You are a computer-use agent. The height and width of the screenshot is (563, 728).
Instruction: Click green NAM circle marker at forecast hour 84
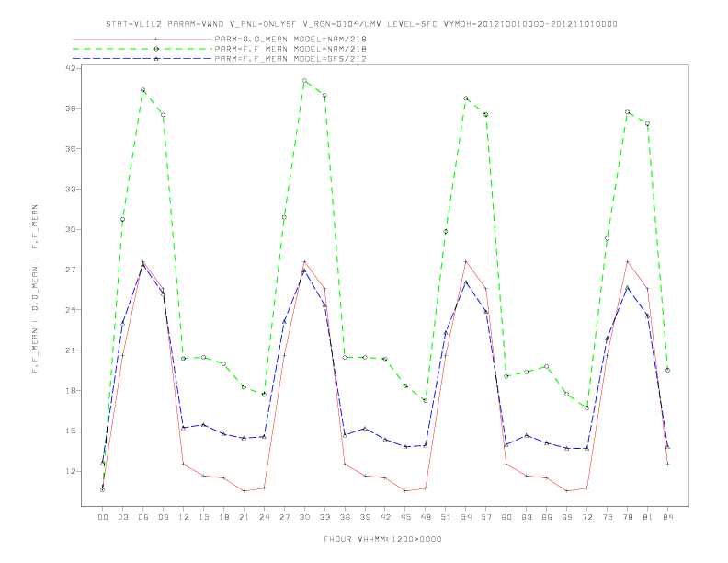pos(667,370)
